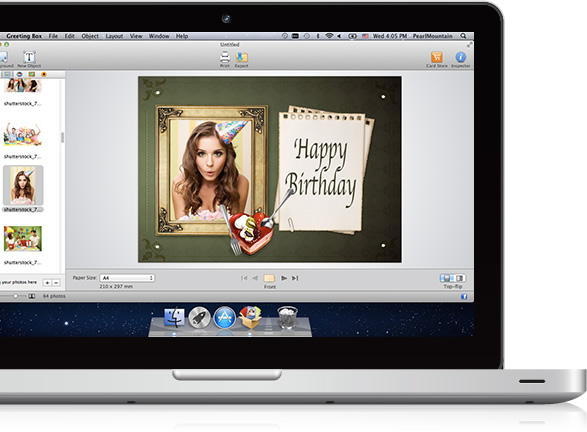Click the Print toolbar icon
This screenshot has width=587, height=432.
(x=225, y=57)
